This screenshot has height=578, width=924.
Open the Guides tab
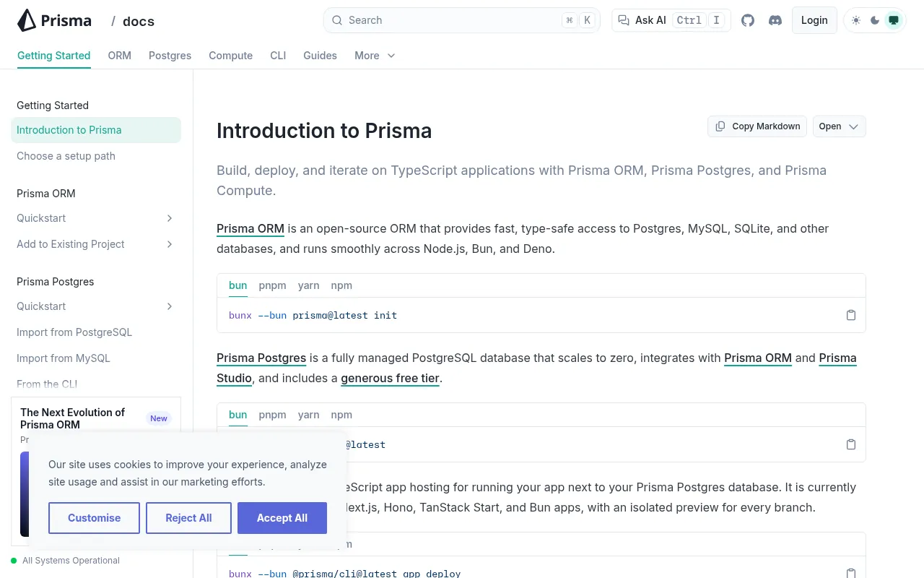(321, 56)
